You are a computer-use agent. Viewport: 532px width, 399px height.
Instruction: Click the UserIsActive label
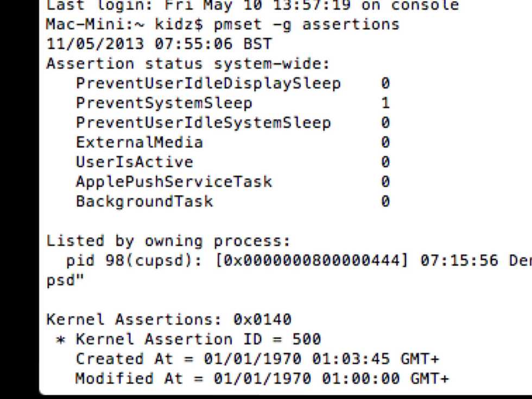134,162
